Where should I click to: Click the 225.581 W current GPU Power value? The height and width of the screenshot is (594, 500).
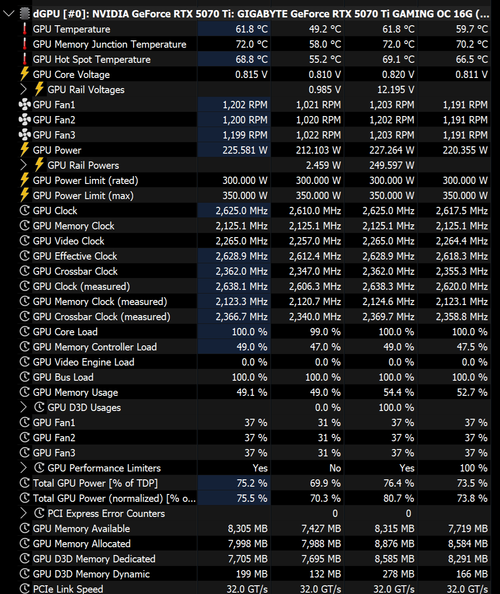[x=245, y=150]
